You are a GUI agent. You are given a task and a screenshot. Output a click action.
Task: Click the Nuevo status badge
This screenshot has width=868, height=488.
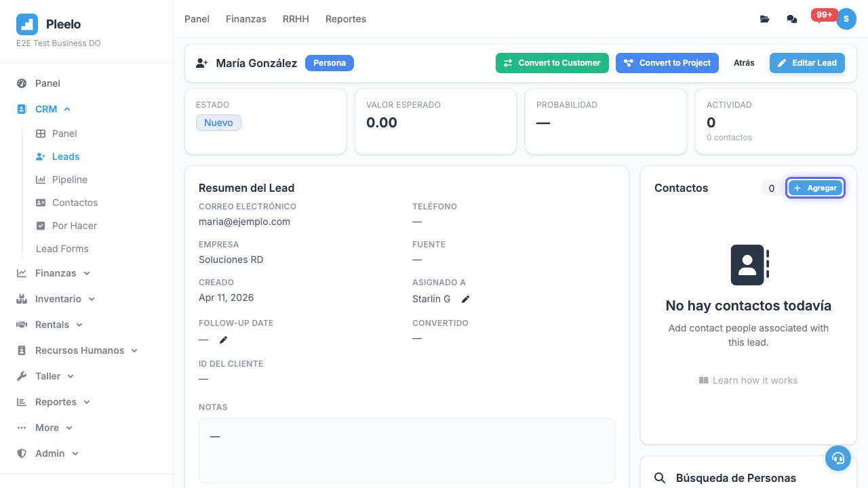pos(218,123)
